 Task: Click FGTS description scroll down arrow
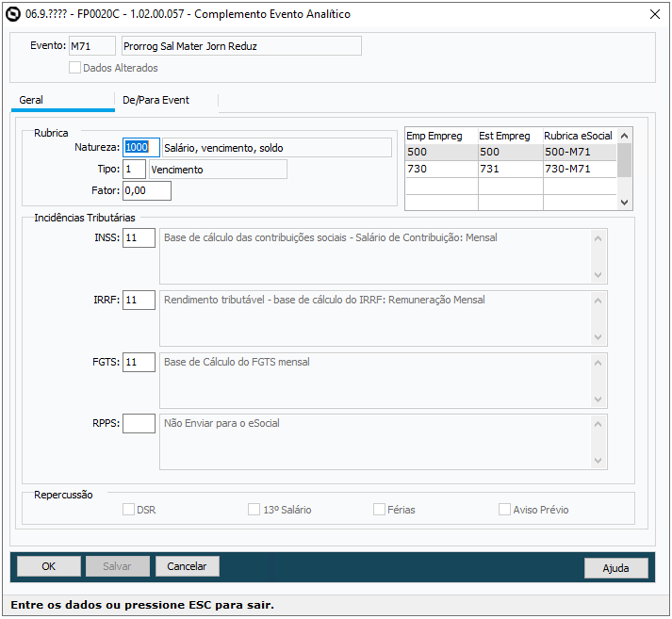click(x=598, y=399)
